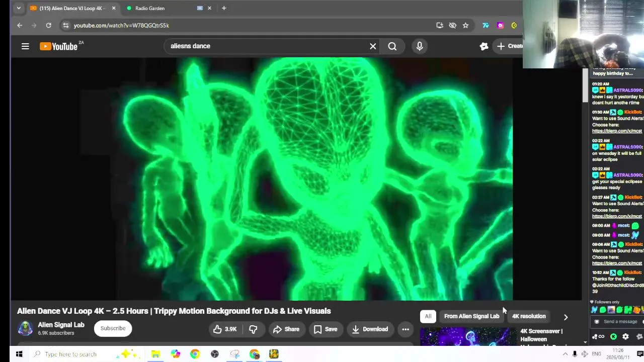644x362 pixels.
Task: Show more filter chips with the arrow
Action: 566,317
